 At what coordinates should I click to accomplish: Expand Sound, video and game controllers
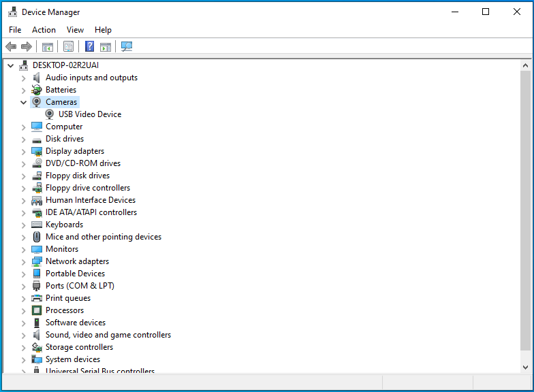pyautogui.click(x=23, y=335)
